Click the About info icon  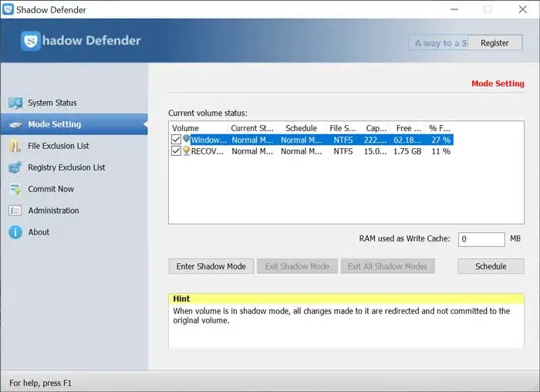click(x=15, y=232)
